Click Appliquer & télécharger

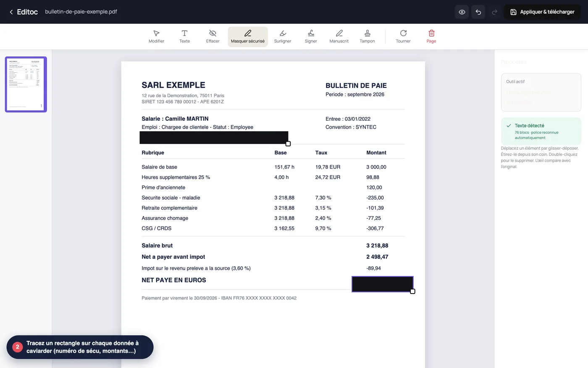tap(542, 12)
